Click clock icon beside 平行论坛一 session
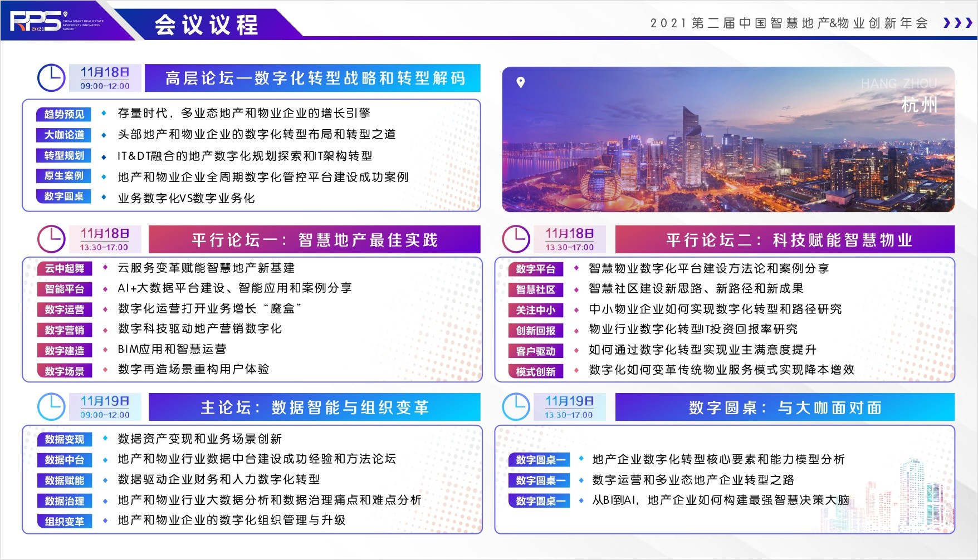Viewport: 978px width, 560px height. pyautogui.click(x=51, y=239)
